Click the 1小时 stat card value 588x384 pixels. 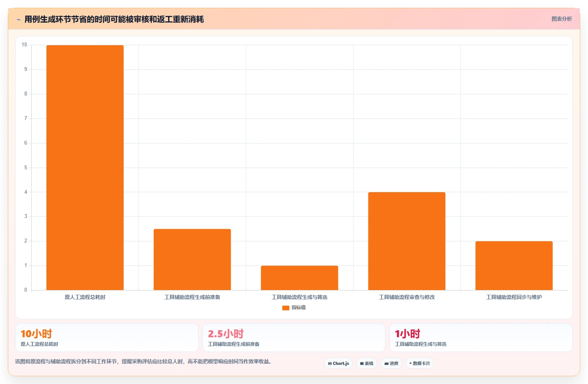pos(408,334)
